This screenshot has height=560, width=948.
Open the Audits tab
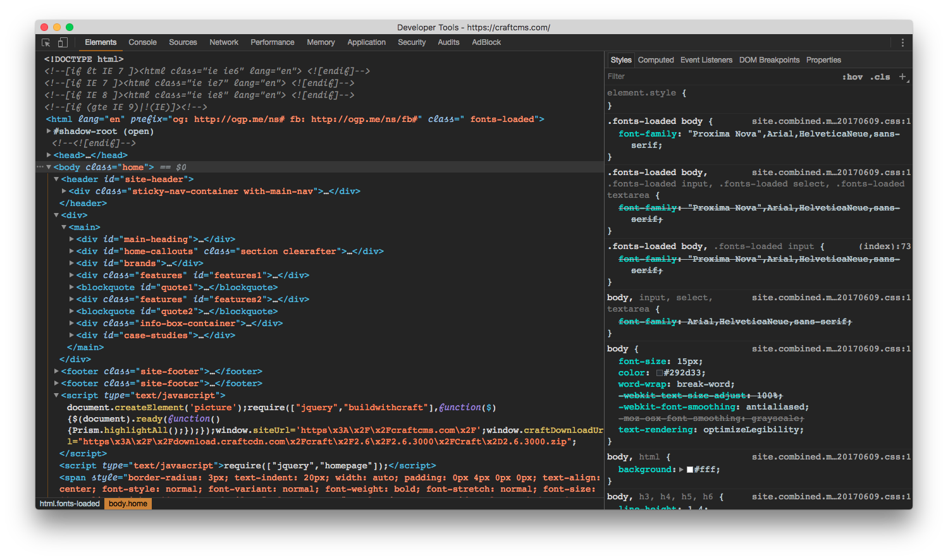(x=448, y=42)
